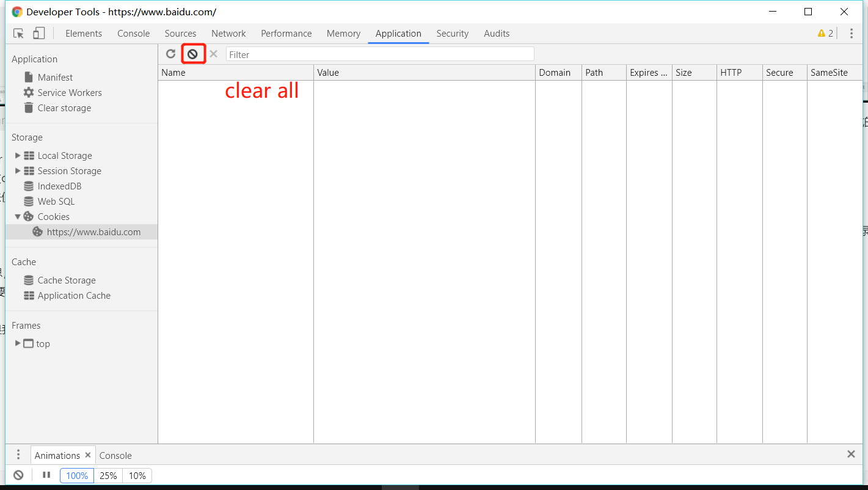Click the Web SQL database icon
The width and height of the screenshot is (868, 490).
coord(29,202)
